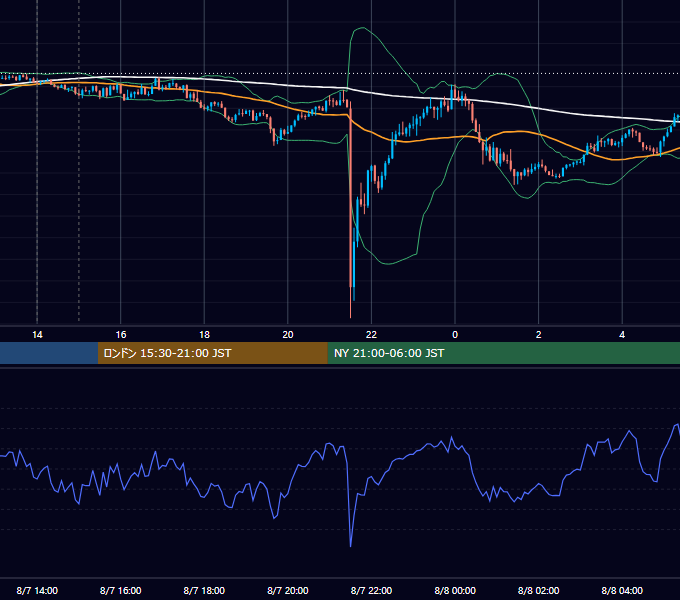This screenshot has height=600, width=680.
Task: Click the upper green band's highest peak
Action: point(362,28)
